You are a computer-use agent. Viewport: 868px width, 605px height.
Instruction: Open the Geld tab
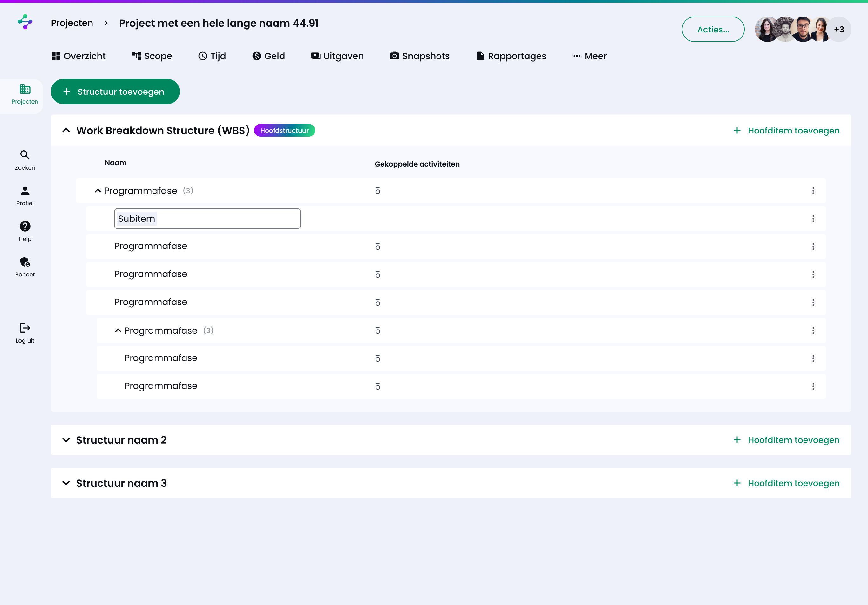(268, 56)
